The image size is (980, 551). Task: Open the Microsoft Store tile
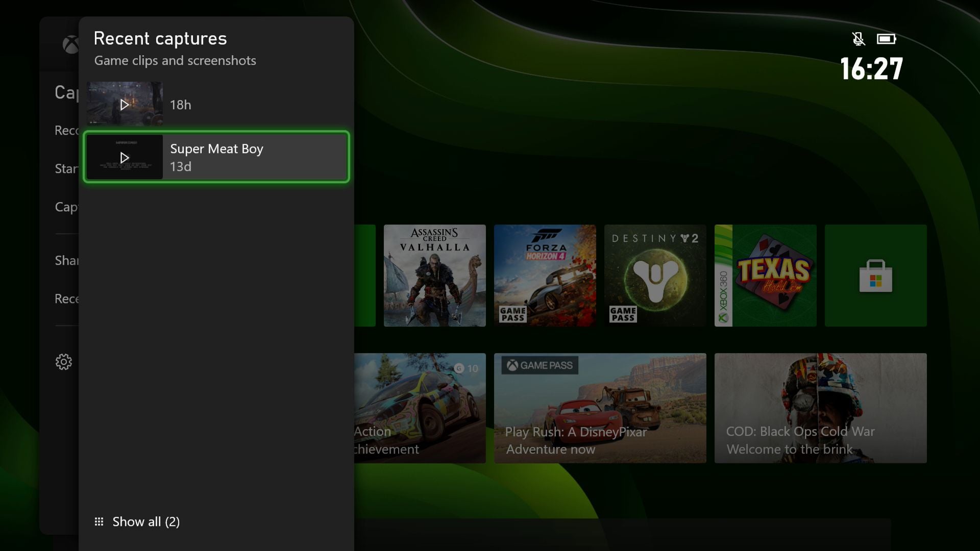tap(875, 275)
